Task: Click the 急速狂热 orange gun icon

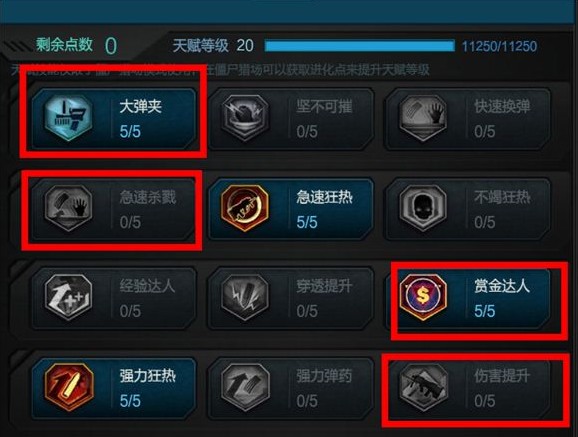Action: point(246,208)
